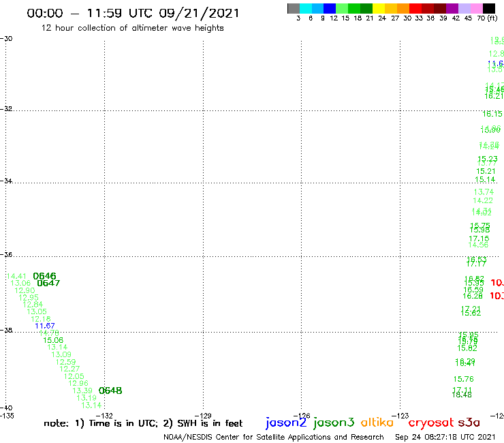
Task: Click the -132 longitude axis label
Action: tap(104, 416)
